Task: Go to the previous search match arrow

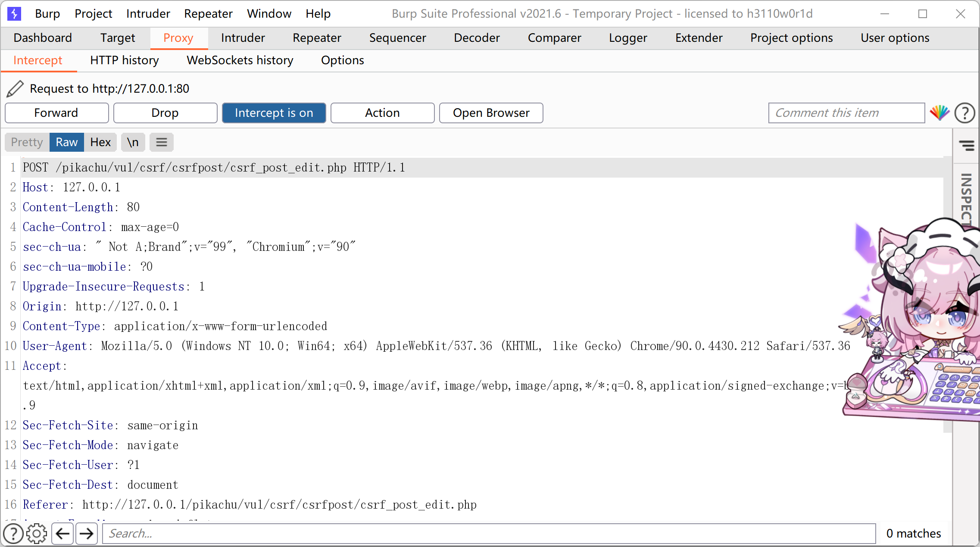Action: 62,534
